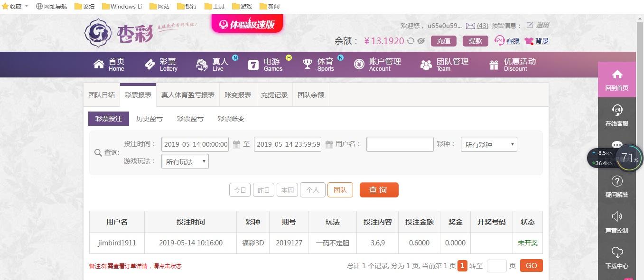
Task: Select the 团队 scope toggle
Action: pos(340,190)
